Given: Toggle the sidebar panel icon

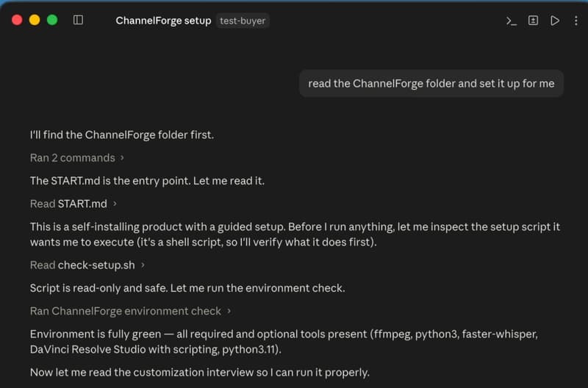Looking at the screenshot, I should pyautogui.click(x=79, y=20).
